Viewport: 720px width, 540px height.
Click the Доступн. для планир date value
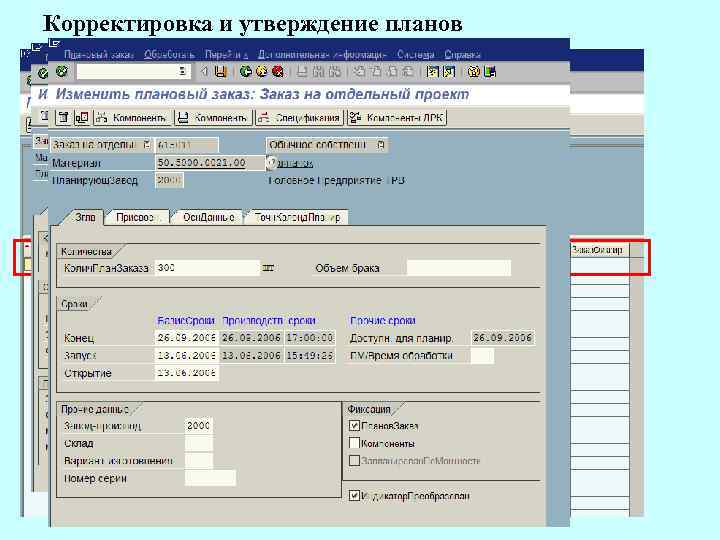503,338
